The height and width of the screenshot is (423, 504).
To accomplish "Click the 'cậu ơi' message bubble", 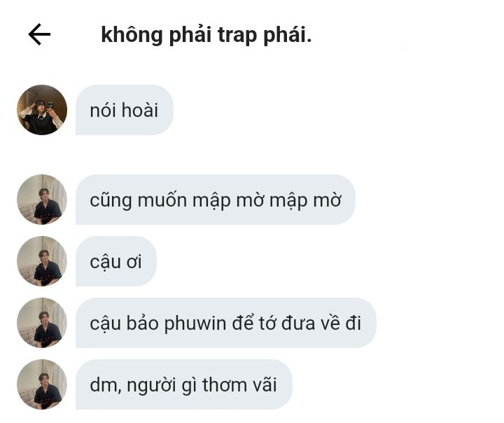I will pyautogui.click(x=116, y=261).
